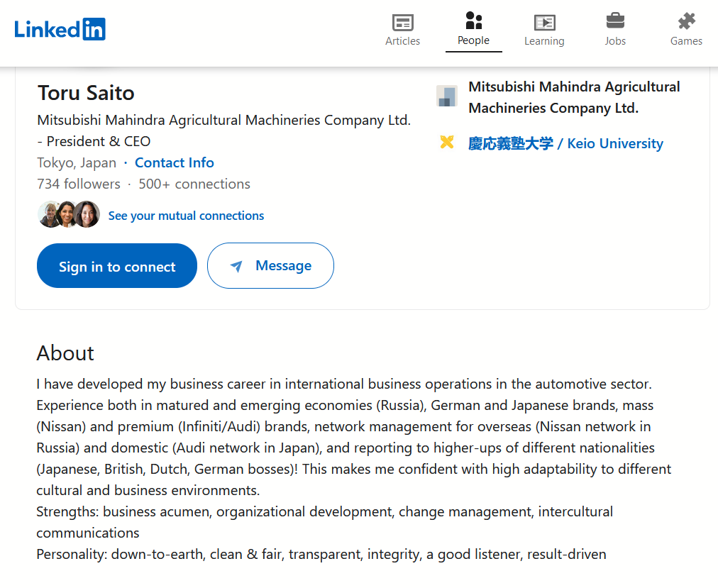Click the Jobs briefcase icon
718x588 pixels.
[615, 21]
